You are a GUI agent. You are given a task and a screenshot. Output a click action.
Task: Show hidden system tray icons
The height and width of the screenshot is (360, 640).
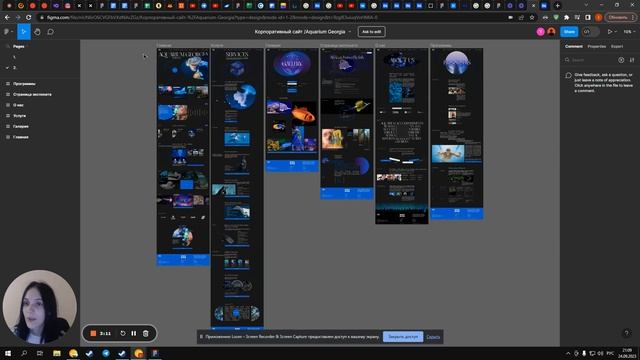(x=568, y=353)
